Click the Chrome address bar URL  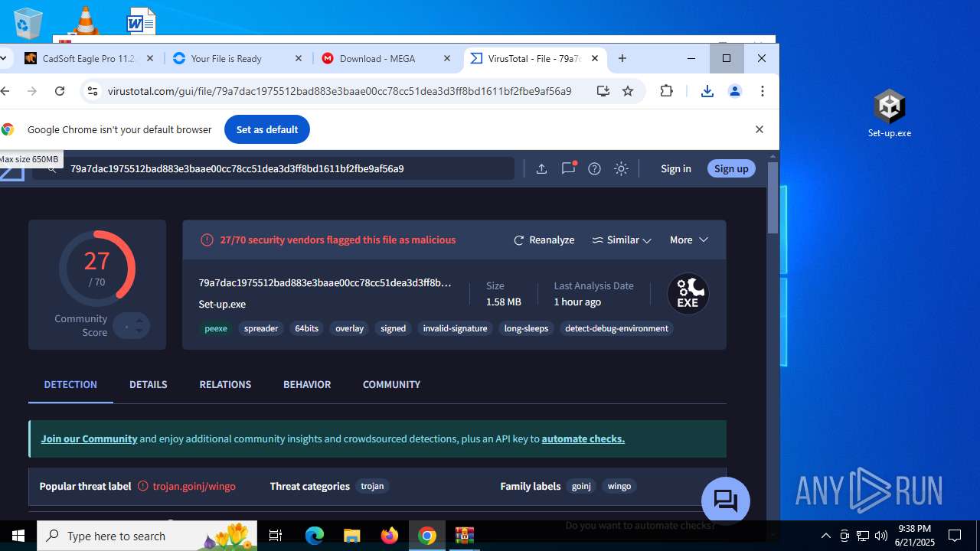pyautogui.click(x=339, y=91)
